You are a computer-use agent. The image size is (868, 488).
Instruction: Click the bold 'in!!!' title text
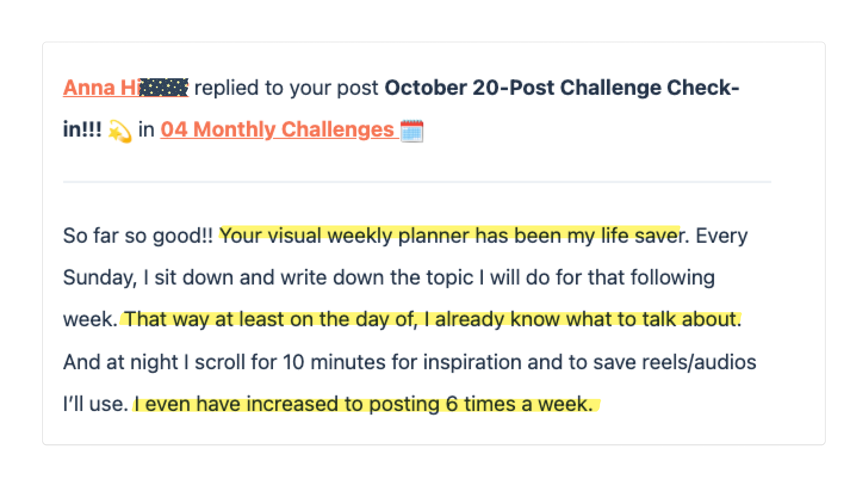coord(82,130)
